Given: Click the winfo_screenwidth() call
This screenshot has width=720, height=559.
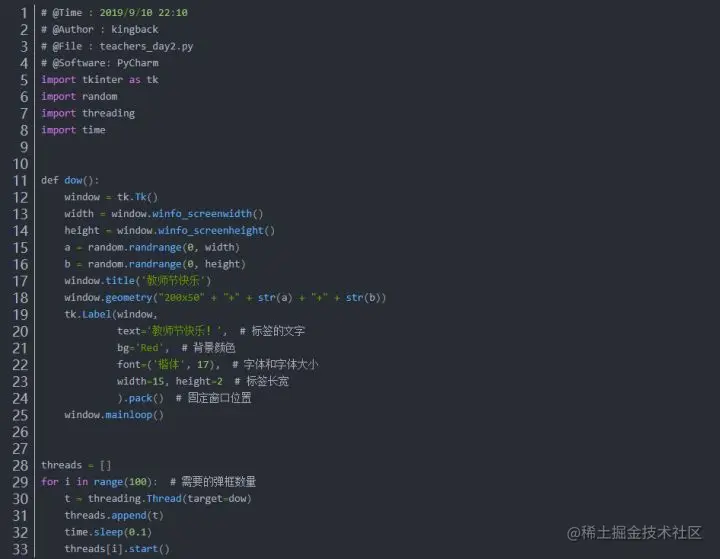Looking at the screenshot, I should [208, 214].
